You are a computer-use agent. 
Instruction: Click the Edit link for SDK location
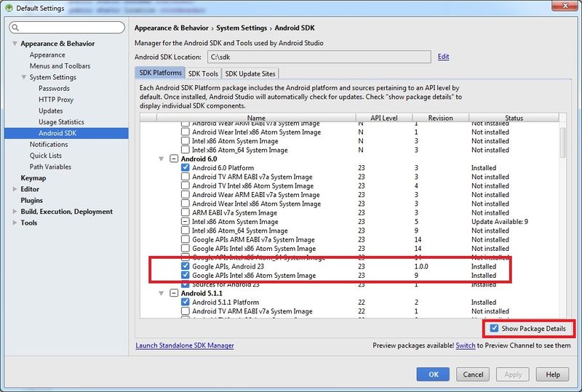[x=443, y=57]
